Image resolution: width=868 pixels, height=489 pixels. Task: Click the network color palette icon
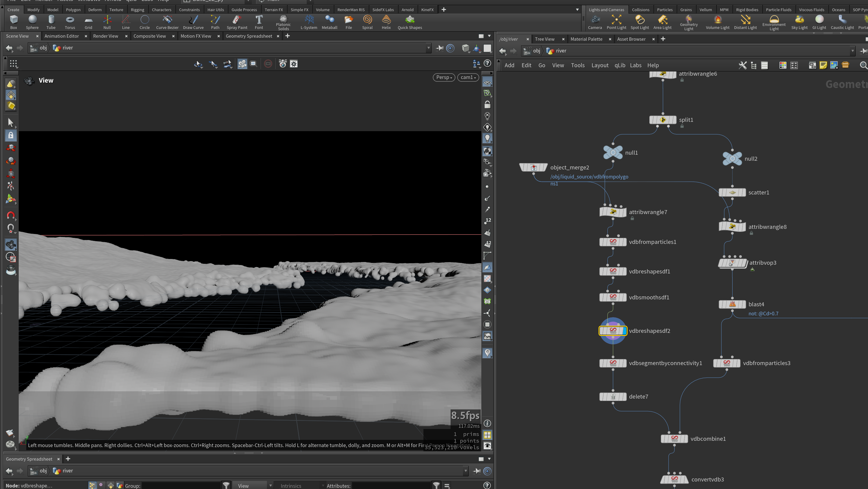point(782,65)
